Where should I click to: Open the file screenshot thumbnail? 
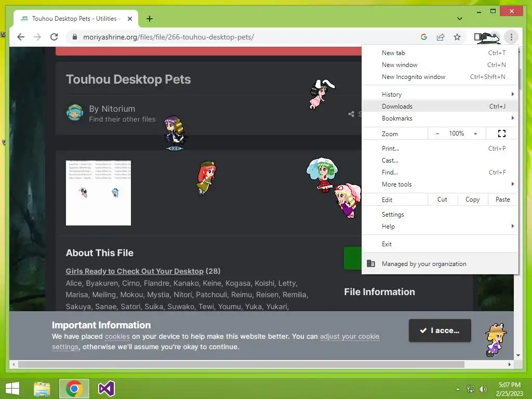[98, 193]
